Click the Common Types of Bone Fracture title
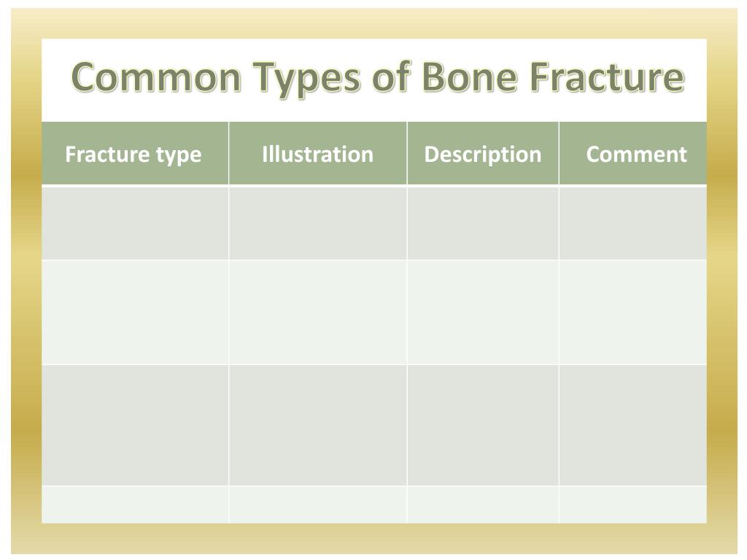The image size is (747, 560). pyautogui.click(x=377, y=77)
